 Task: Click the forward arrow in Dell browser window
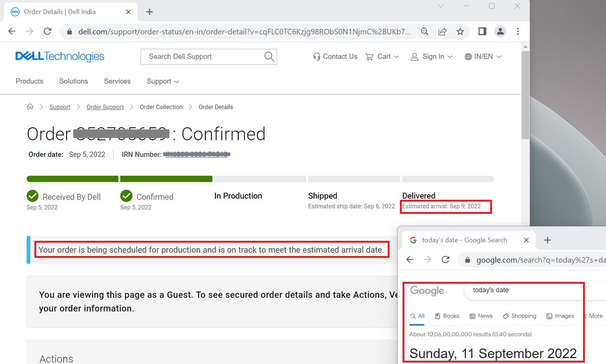pos(30,31)
